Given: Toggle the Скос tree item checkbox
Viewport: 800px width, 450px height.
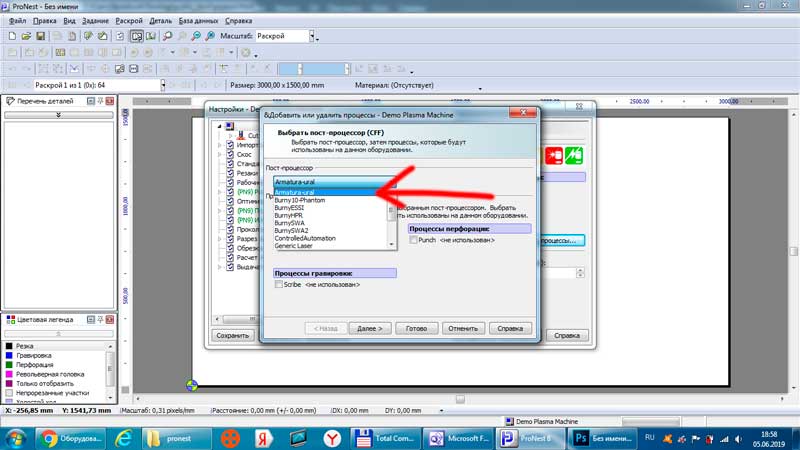Looking at the screenshot, I should tap(230, 154).
